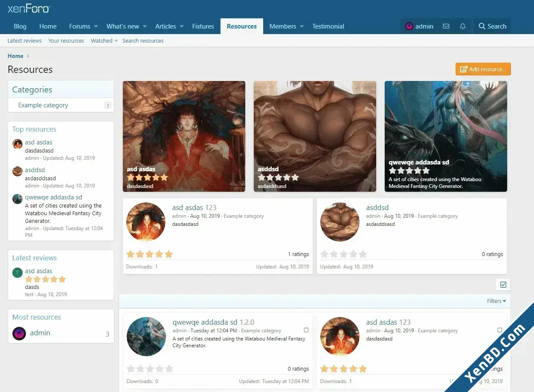Open the alerts bell icon
The height and width of the screenshot is (392, 534).
463,26
